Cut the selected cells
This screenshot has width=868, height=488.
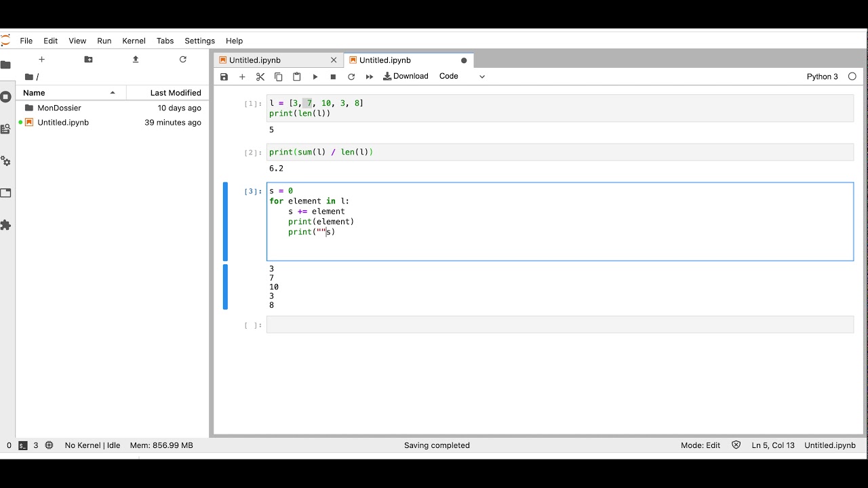[x=260, y=76]
